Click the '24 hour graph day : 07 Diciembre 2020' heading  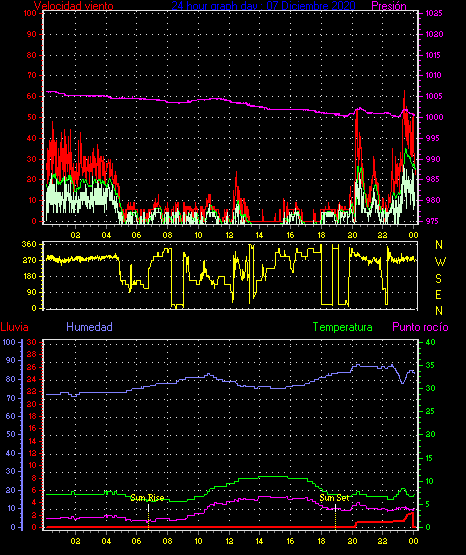tap(263, 6)
